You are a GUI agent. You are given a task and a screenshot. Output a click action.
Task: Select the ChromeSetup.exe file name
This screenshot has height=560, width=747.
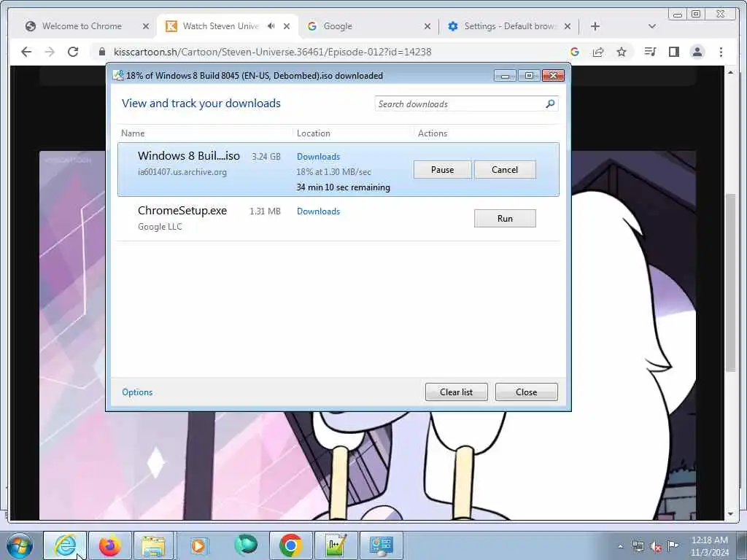click(182, 211)
